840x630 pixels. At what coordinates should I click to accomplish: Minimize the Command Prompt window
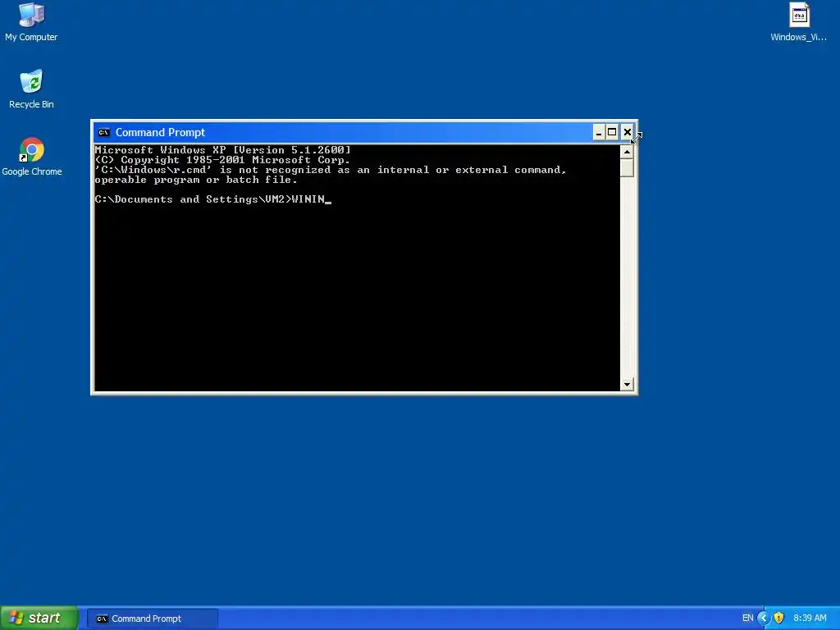tap(599, 132)
